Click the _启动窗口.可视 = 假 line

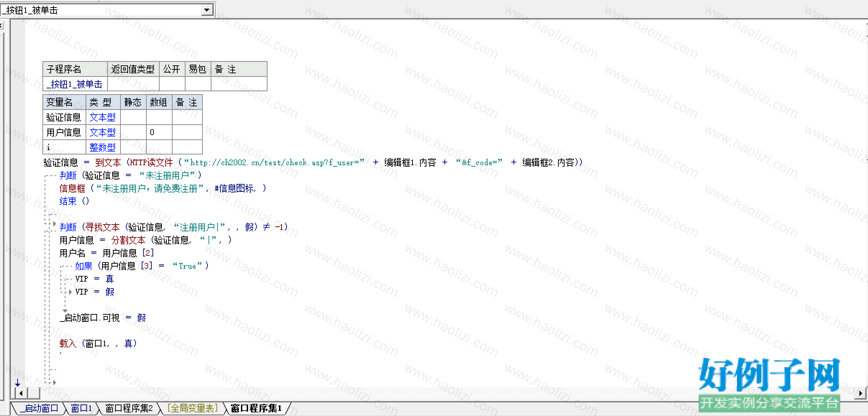click(103, 318)
